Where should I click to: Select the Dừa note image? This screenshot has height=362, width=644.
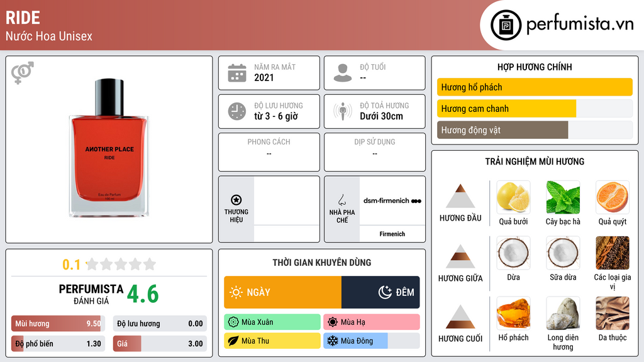[x=513, y=253]
